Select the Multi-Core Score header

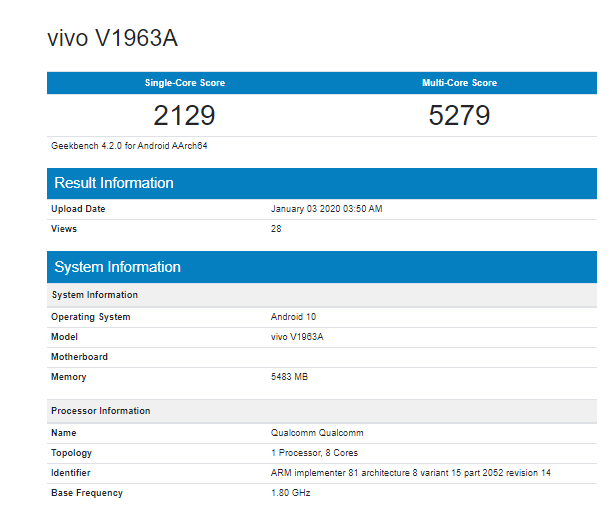click(459, 83)
